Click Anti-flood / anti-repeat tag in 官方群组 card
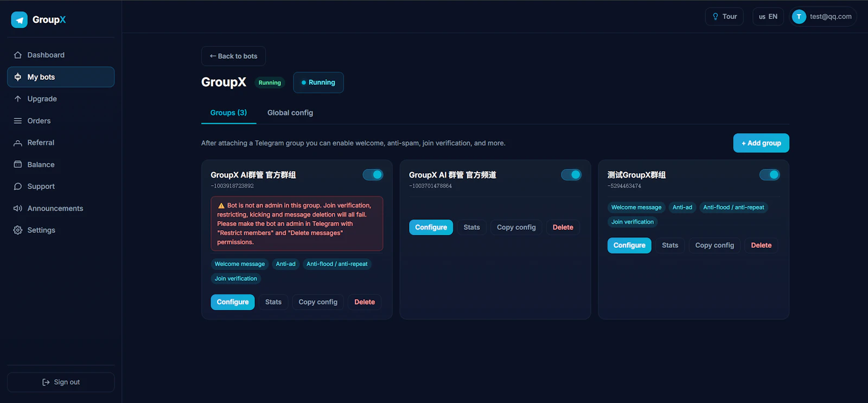Viewport: 868px width, 403px height. (337, 264)
